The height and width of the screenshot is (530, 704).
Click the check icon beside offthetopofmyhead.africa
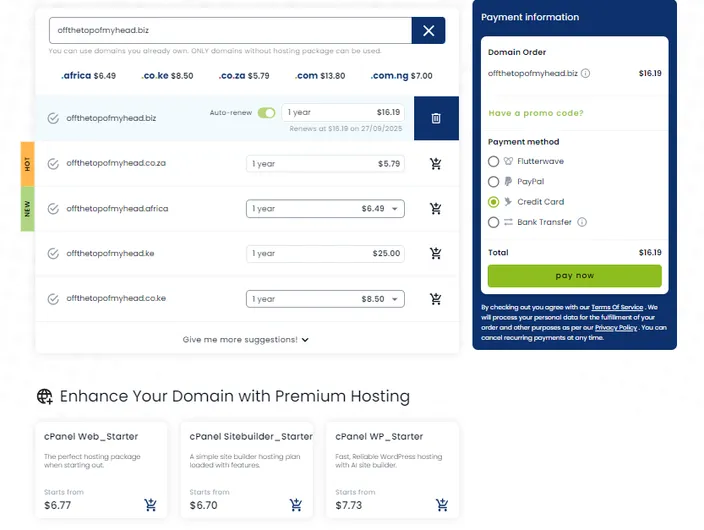(53, 209)
